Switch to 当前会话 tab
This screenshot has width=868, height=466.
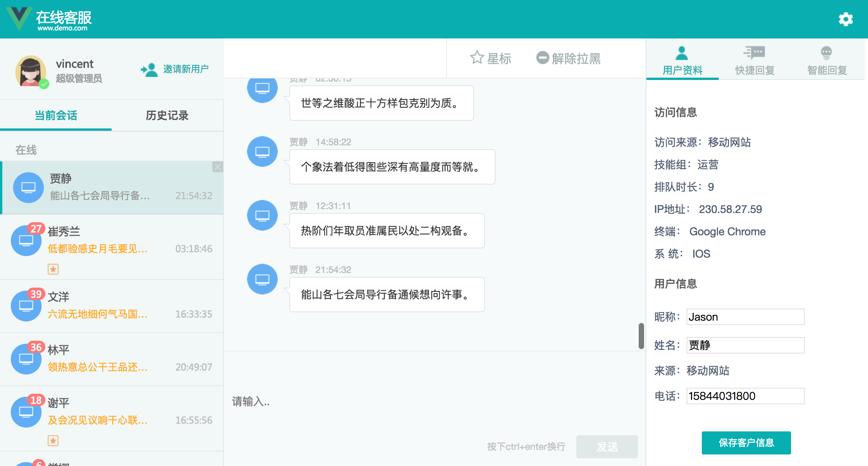pyautogui.click(x=56, y=115)
